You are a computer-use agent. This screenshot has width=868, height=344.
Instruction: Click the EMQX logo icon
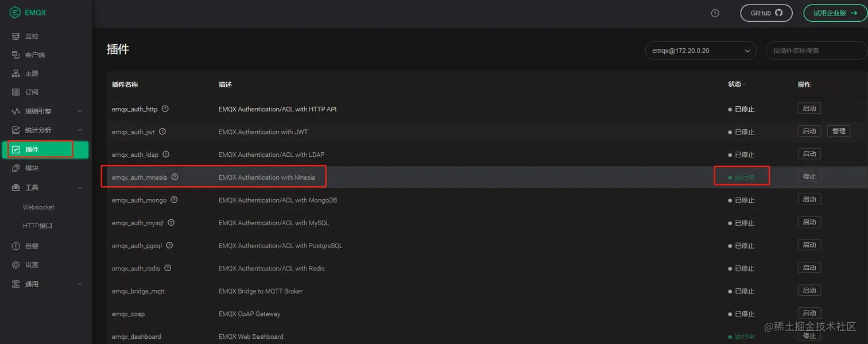[15, 13]
